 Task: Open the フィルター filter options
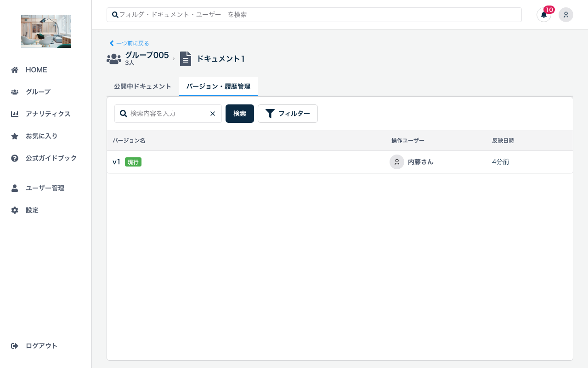[x=288, y=114]
